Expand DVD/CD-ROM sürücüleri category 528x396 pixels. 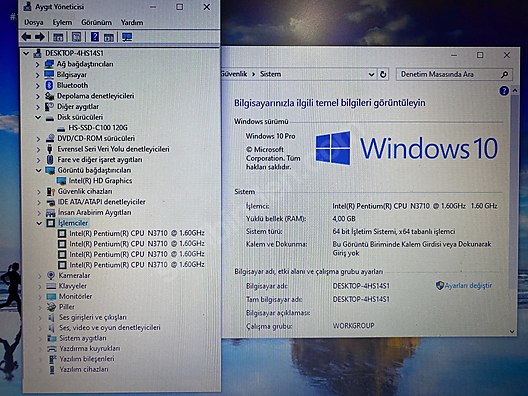pyautogui.click(x=38, y=138)
